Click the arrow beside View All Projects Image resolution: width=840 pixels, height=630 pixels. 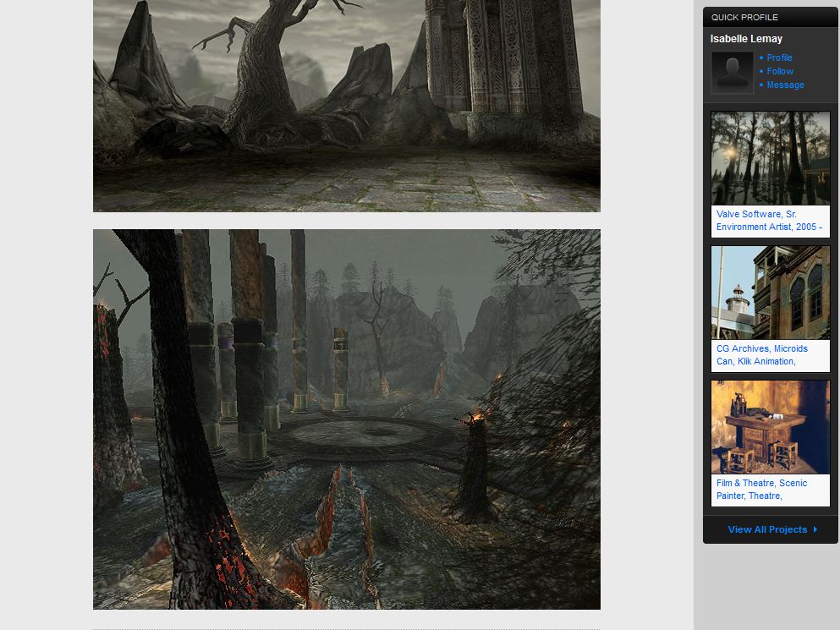pyautogui.click(x=815, y=529)
